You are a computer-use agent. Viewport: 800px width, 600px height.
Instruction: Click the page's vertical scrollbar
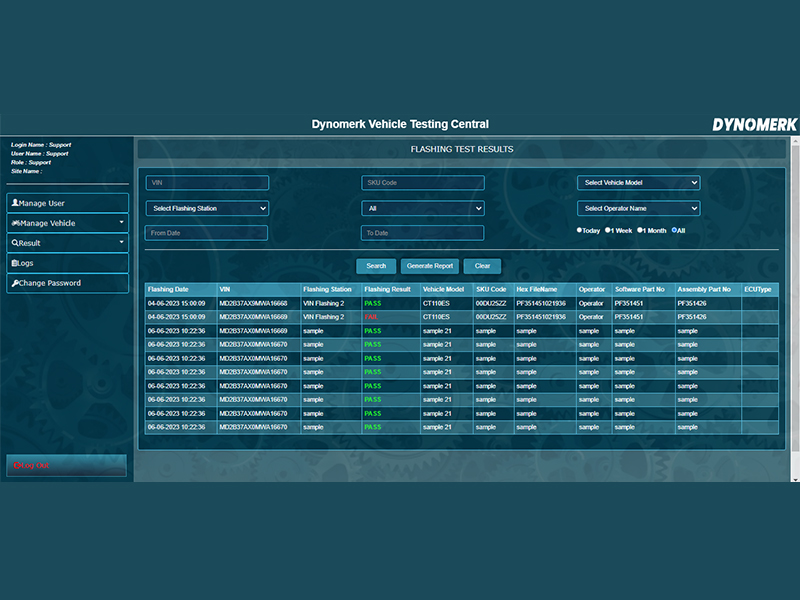pos(795,300)
